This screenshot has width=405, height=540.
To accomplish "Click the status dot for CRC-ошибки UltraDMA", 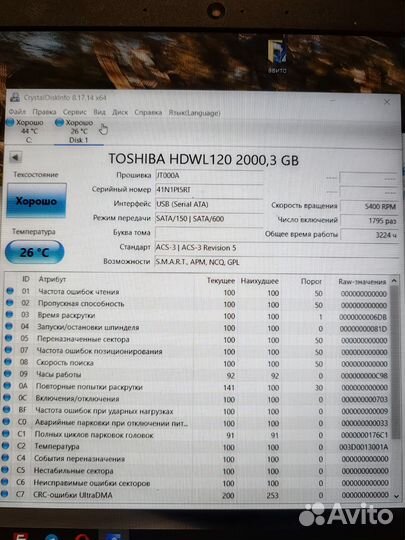I will pyautogui.click(x=4, y=494).
